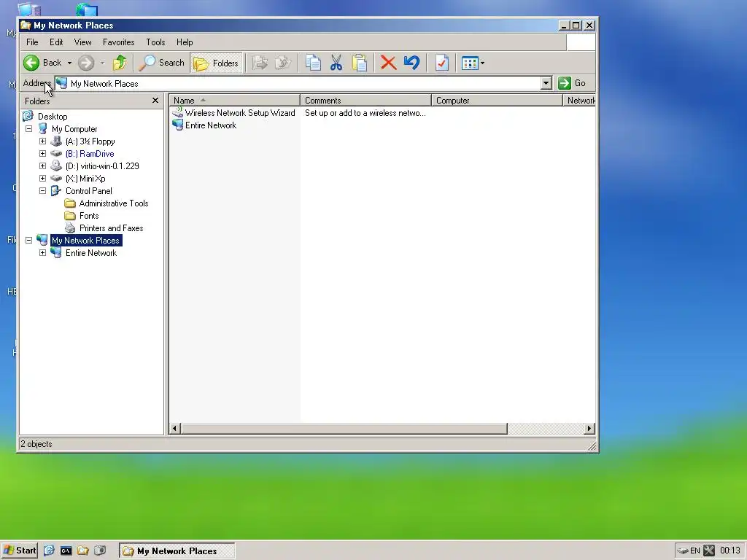The height and width of the screenshot is (560, 747).
Task: Close the Folders pane
Action: pyautogui.click(x=155, y=101)
